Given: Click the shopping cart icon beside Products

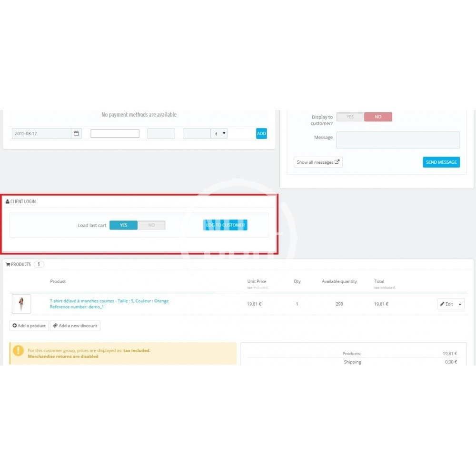Looking at the screenshot, I should point(8,265).
